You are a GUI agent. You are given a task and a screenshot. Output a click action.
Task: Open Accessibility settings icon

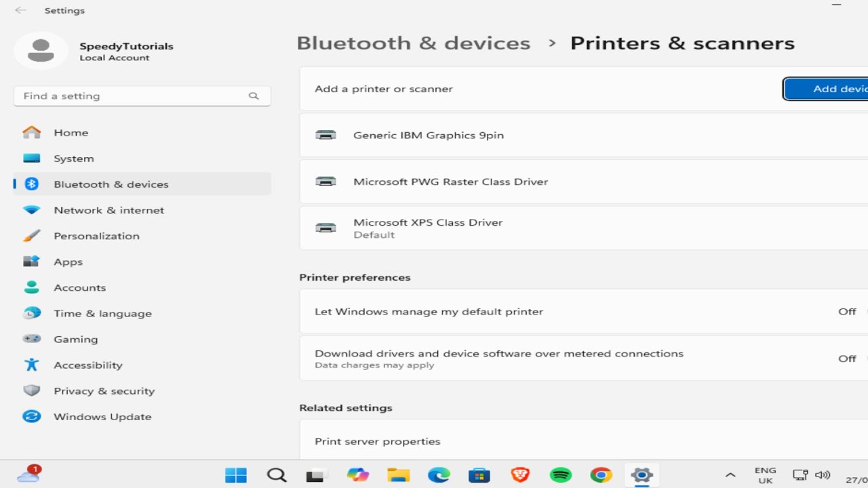coord(32,365)
